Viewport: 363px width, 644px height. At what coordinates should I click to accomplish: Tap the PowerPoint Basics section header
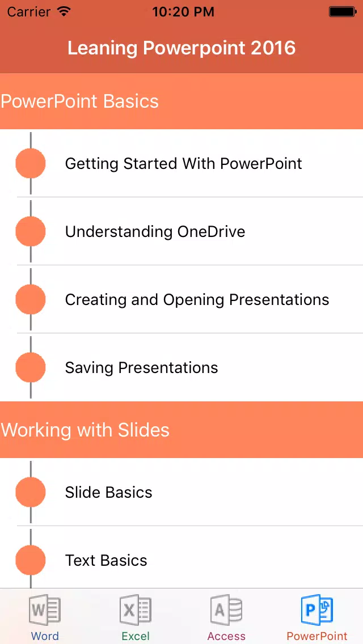coord(181,101)
